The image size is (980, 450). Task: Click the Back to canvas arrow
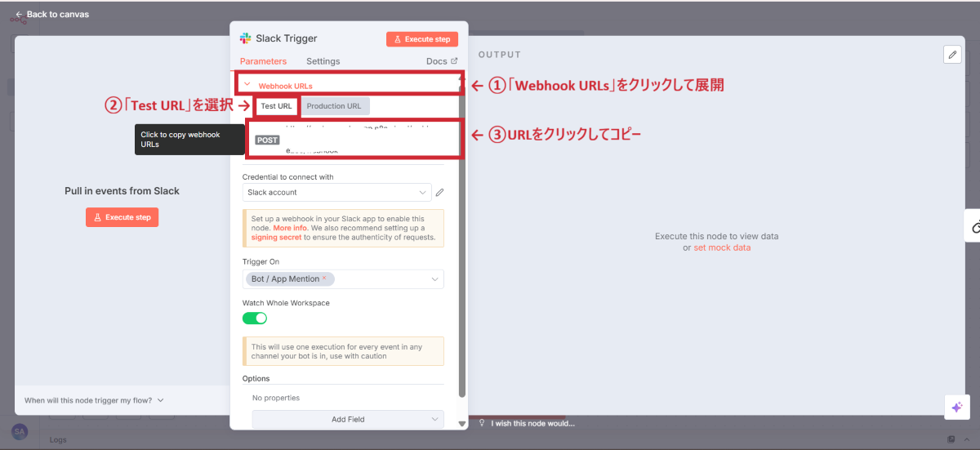pyautogui.click(x=19, y=15)
